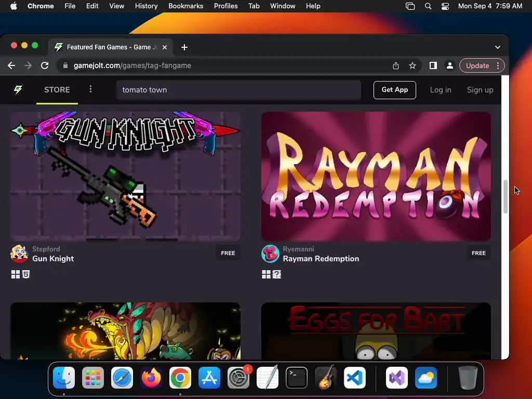Open Spotlight search in the menu bar
532x399 pixels.
coord(428,6)
